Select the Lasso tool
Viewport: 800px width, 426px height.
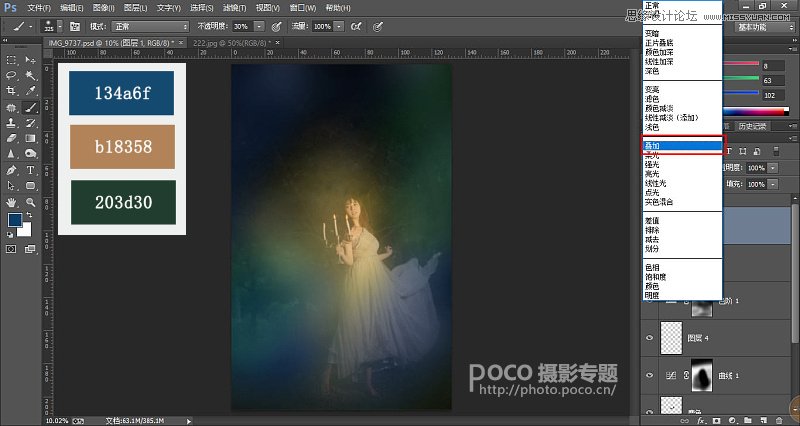coord(11,76)
